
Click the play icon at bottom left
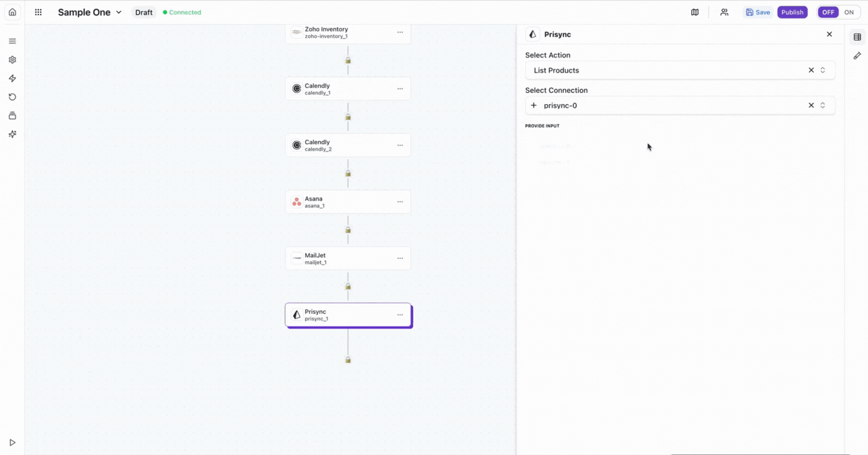point(12,443)
